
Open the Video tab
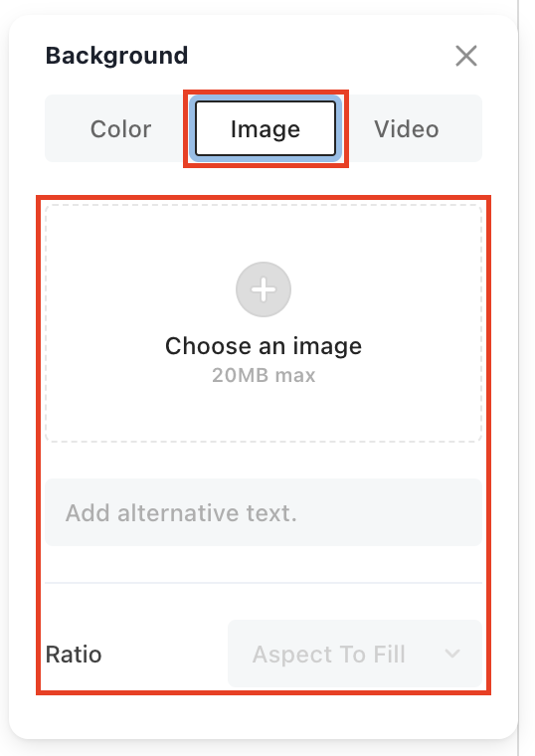[407, 128]
